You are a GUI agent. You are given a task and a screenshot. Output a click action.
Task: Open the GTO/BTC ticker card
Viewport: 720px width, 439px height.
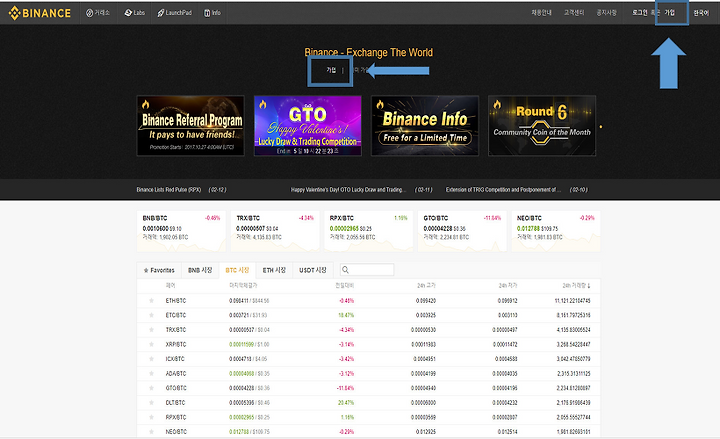click(x=462, y=231)
